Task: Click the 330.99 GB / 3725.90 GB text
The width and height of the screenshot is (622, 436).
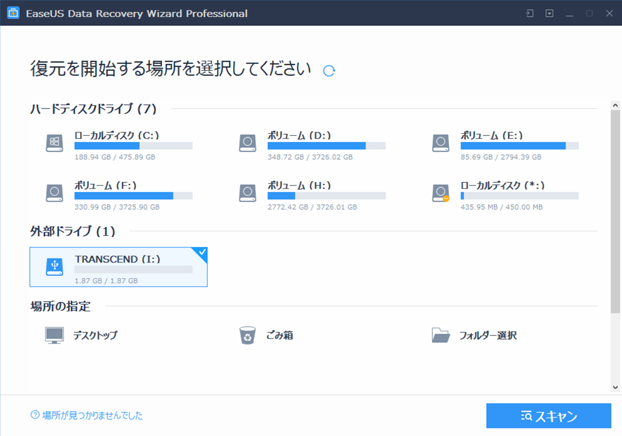Action: tap(117, 207)
